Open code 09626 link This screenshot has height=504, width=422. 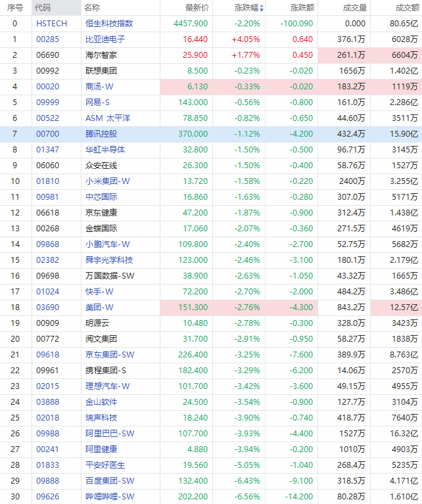(x=47, y=496)
